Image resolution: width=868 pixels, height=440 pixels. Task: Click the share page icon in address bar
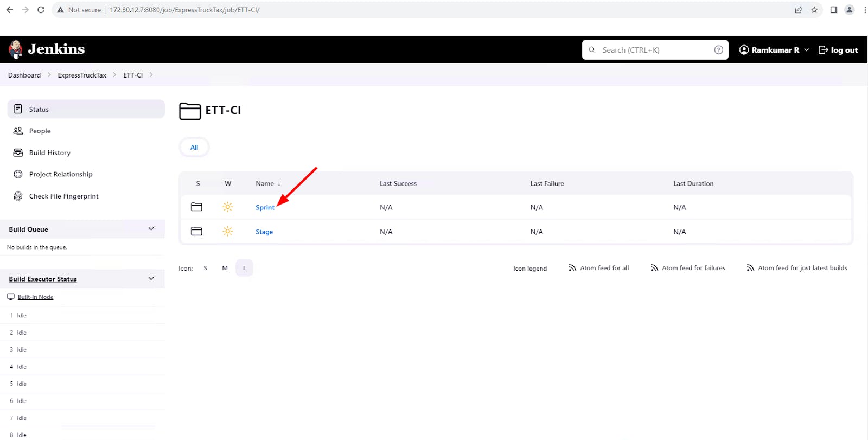(799, 10)
